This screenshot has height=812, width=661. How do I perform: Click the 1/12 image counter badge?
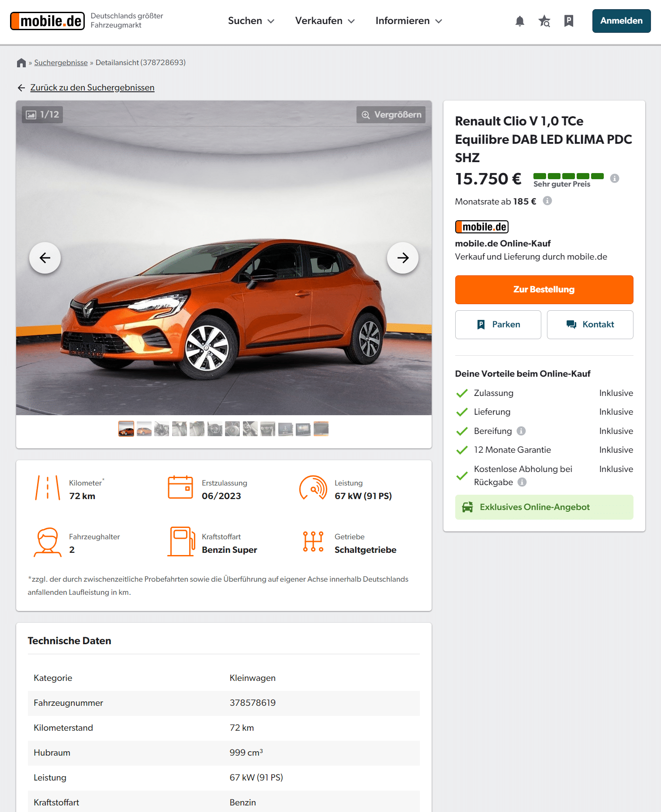click(x=42, y=115)
